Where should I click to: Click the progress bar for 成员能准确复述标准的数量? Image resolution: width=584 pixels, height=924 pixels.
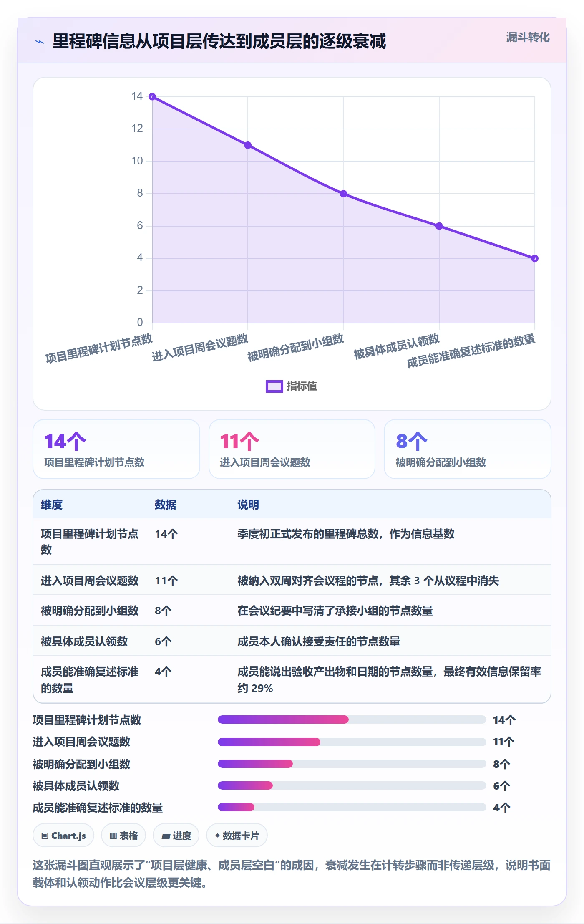[352, 807]
